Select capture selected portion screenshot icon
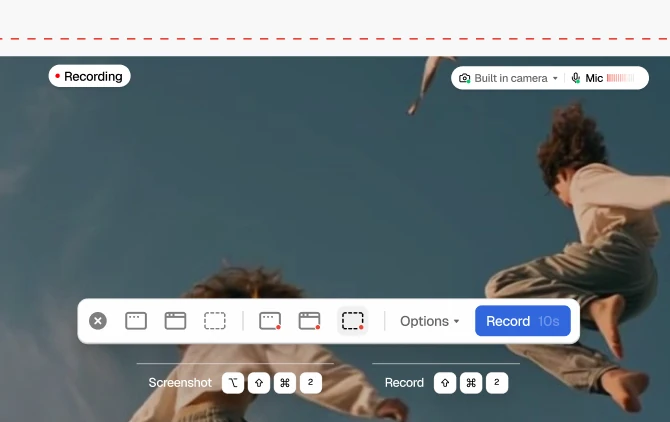Screen dimensions: 670x422 click(x=215, y=321)
